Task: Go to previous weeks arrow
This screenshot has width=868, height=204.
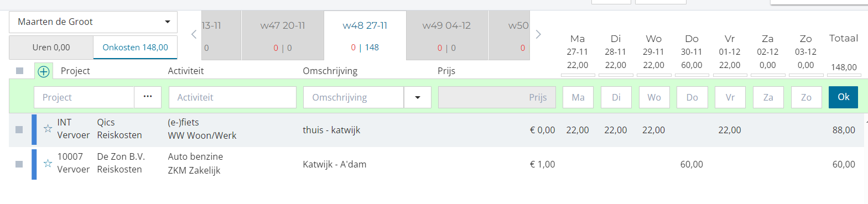Action: (194, 34)
